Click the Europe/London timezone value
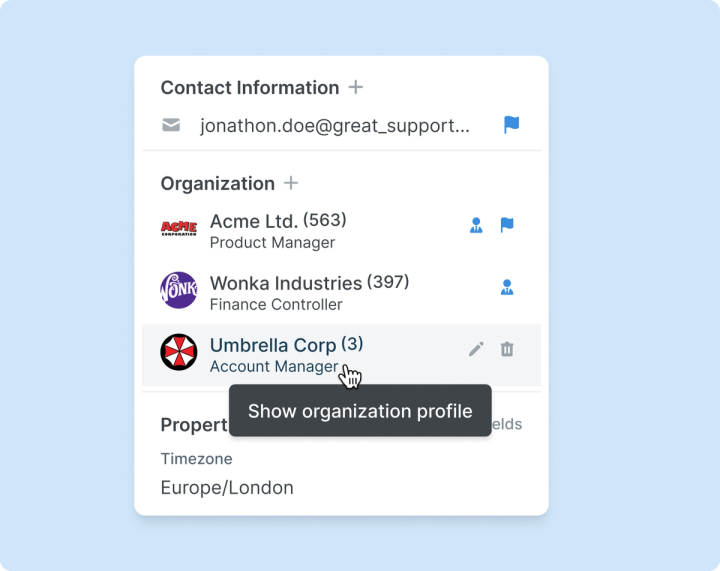 click(227, 488)
